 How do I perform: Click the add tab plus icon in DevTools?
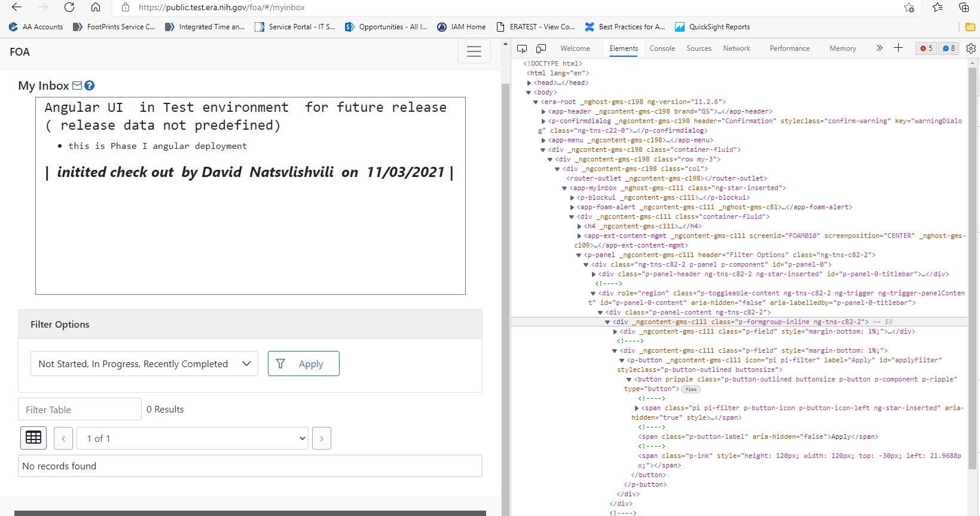point(898,48)
